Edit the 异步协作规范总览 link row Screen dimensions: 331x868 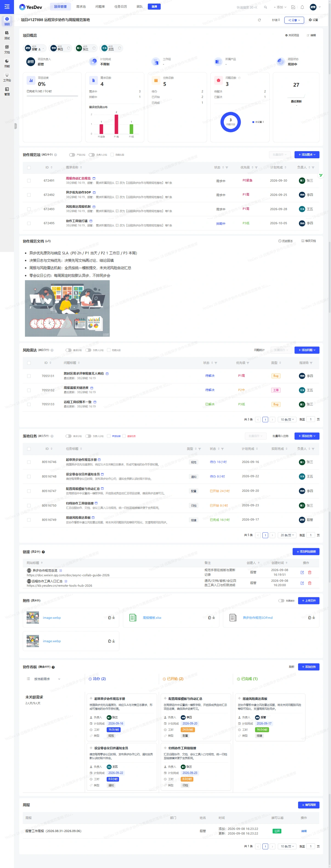302,572
